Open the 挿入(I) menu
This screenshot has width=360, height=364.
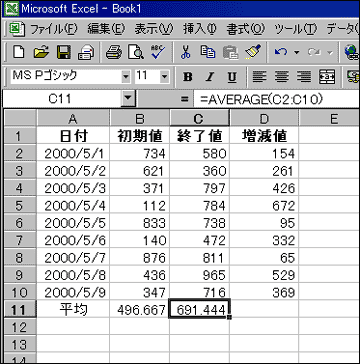click(x=200, y=29)
